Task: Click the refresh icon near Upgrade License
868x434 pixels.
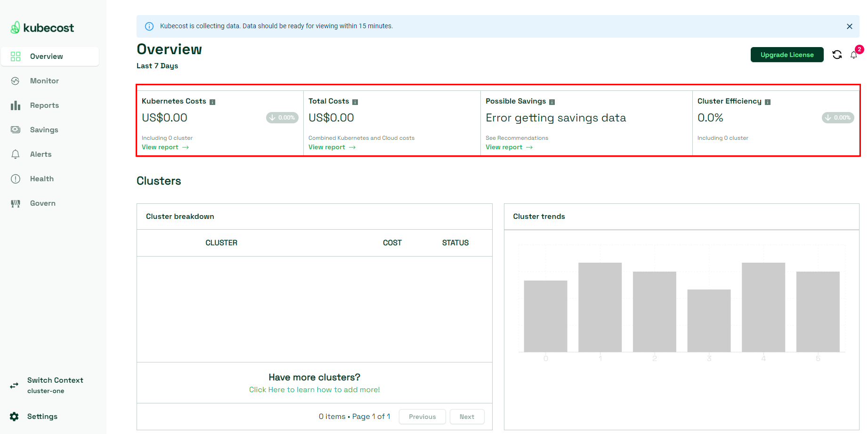Action: tap(837, 55)
